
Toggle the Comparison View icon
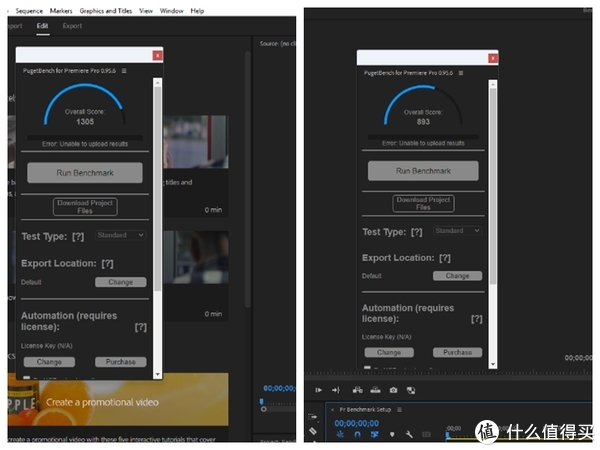coord(411,390)
